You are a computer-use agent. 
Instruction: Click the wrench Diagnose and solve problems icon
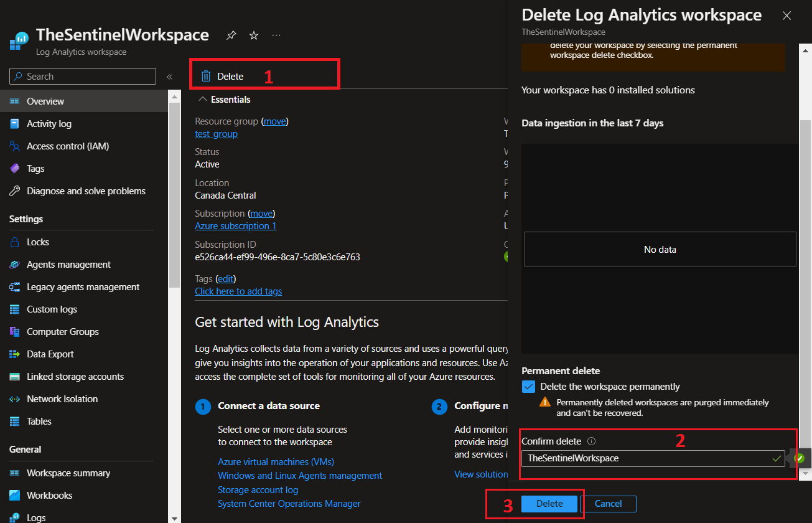coord(14,191)
